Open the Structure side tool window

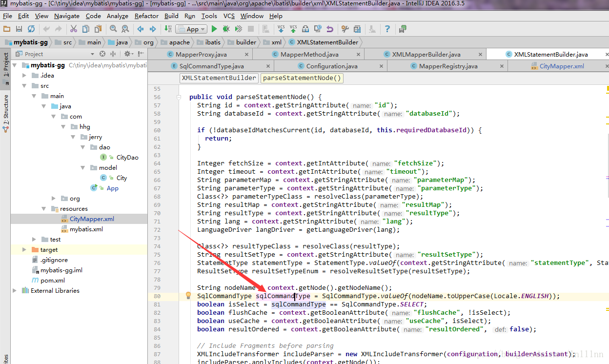[6, 113]
